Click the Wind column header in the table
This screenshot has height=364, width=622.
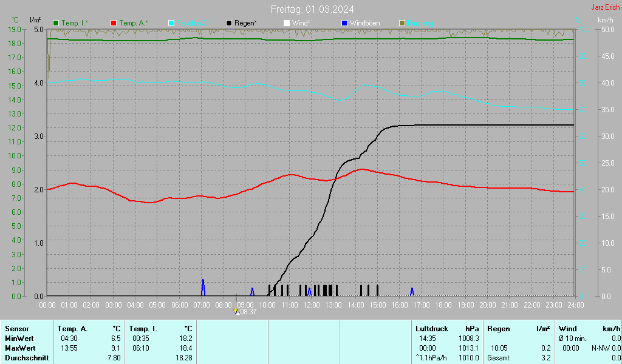pos(568,328)
